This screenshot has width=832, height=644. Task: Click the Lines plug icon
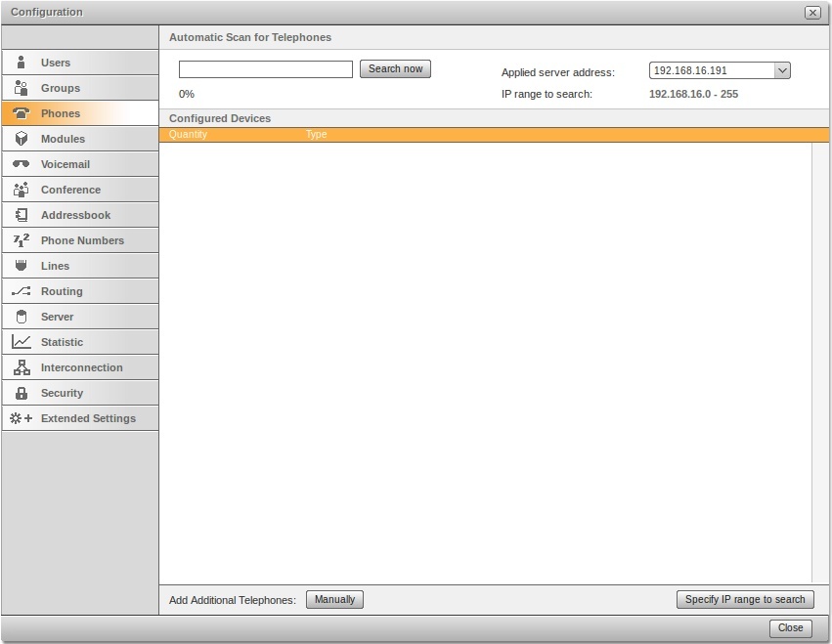[x=21, y=265]
